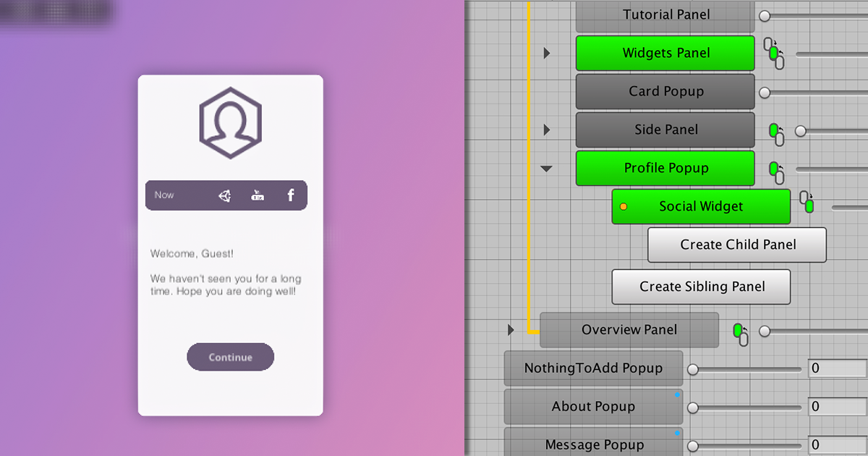
Task: Collapse the Profile Popup disclosure triangle
Action: (x=547, y=168)
